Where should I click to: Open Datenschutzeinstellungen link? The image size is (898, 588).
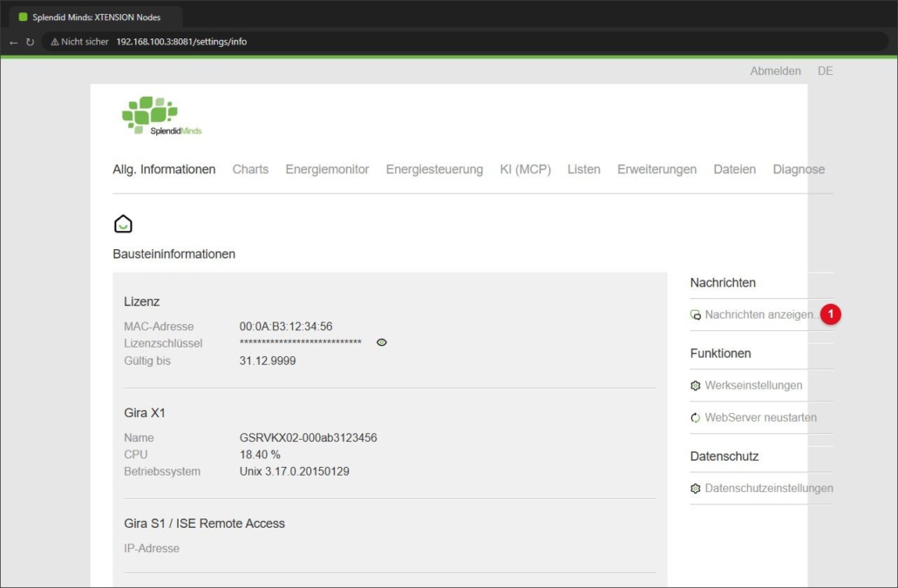769,489
